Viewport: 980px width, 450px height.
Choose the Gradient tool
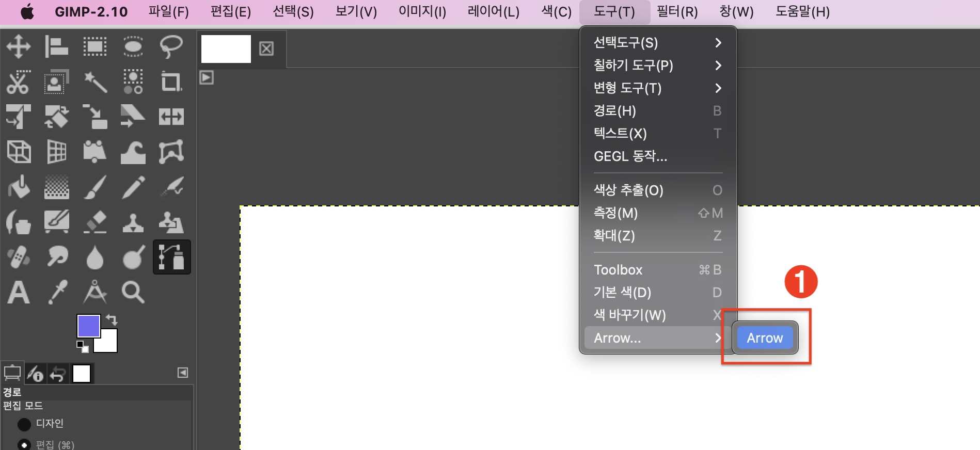[x=57, y=187]
